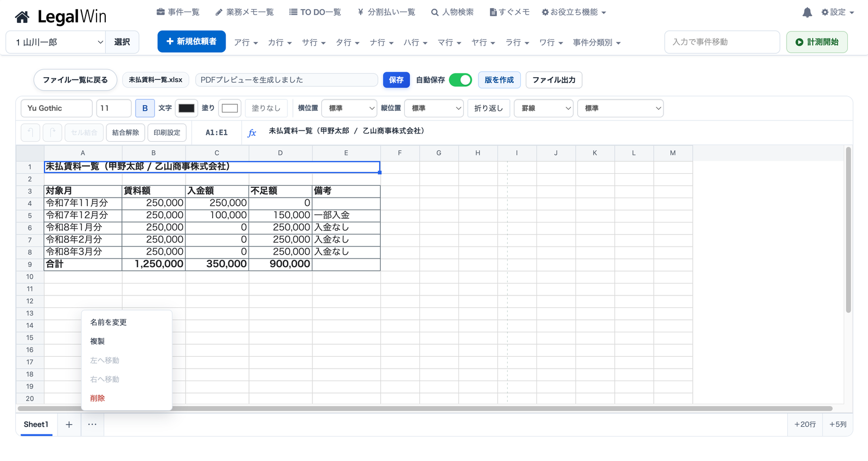Open the 罫線 border dropdown
868x461 pixels.
544,108
